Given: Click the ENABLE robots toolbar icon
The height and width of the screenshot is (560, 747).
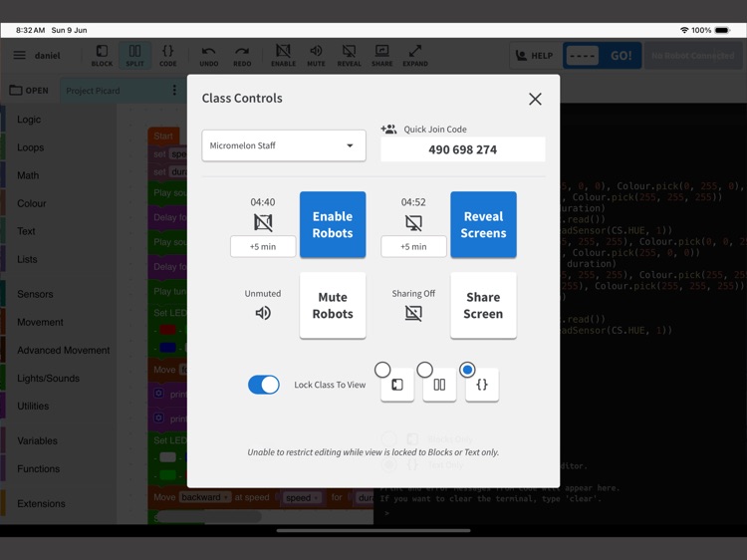Looking at the screenshot, I should pyautogui.click(x=284, y=56).
